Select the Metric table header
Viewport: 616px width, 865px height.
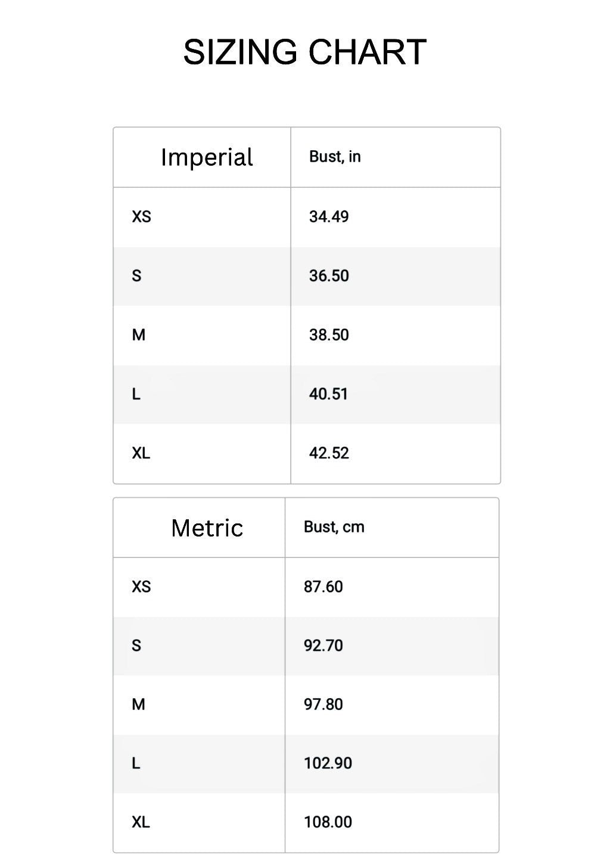point(207,528)
